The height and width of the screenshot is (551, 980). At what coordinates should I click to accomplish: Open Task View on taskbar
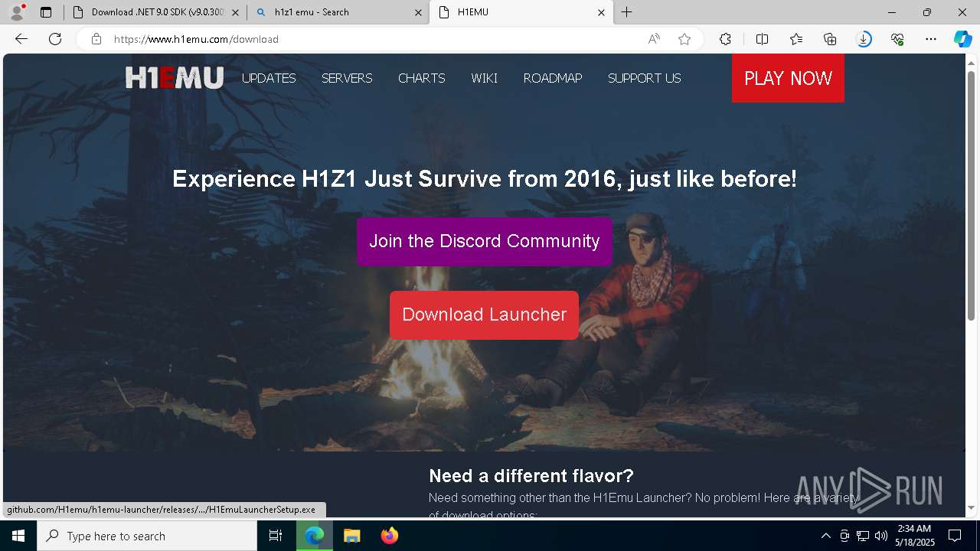pos(276,536)
